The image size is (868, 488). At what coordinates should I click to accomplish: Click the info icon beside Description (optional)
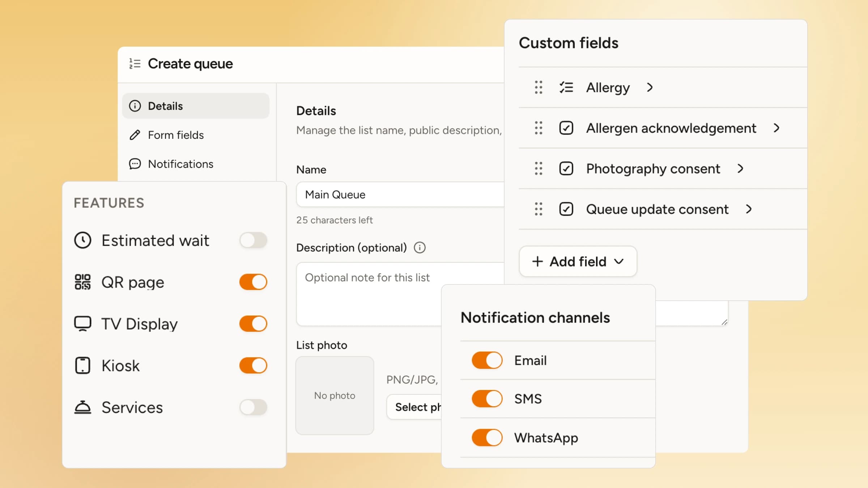(x=420, y=248)
